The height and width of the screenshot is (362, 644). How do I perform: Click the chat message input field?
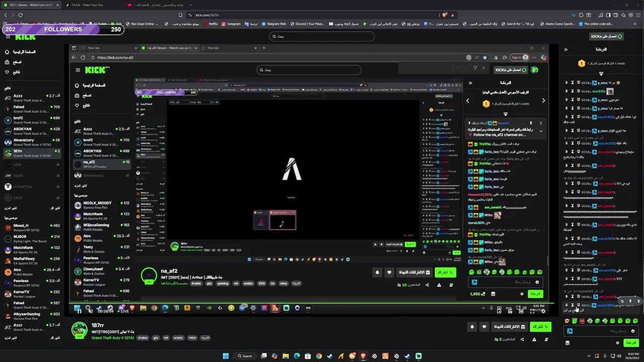click(601, 331)
